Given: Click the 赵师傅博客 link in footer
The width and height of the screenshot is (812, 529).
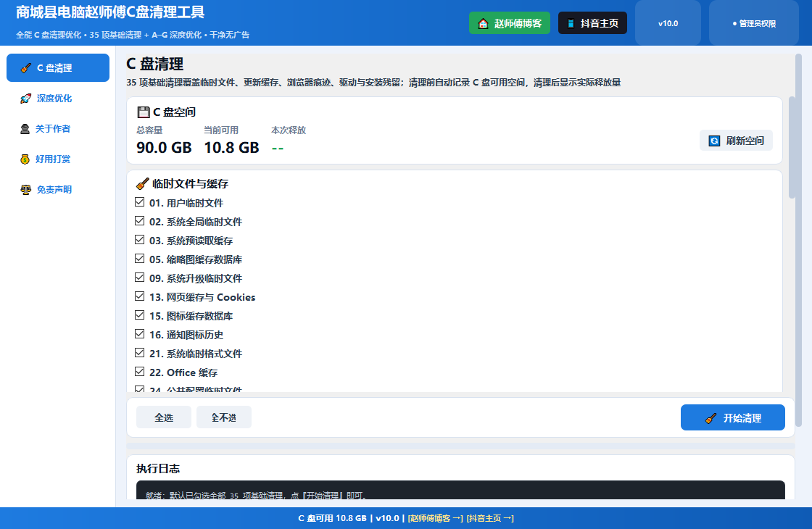Looking at the screenshot, I should click(x=436, y=518).
